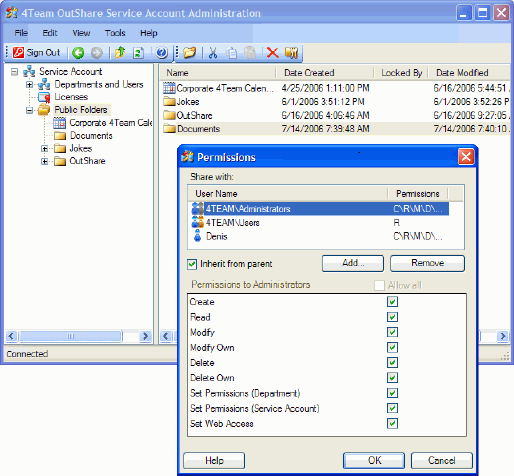Viewport: 514px width, 476px height.
Task: Click 4TEAM\Administrators group icon
Action: [x=198, y=209]
